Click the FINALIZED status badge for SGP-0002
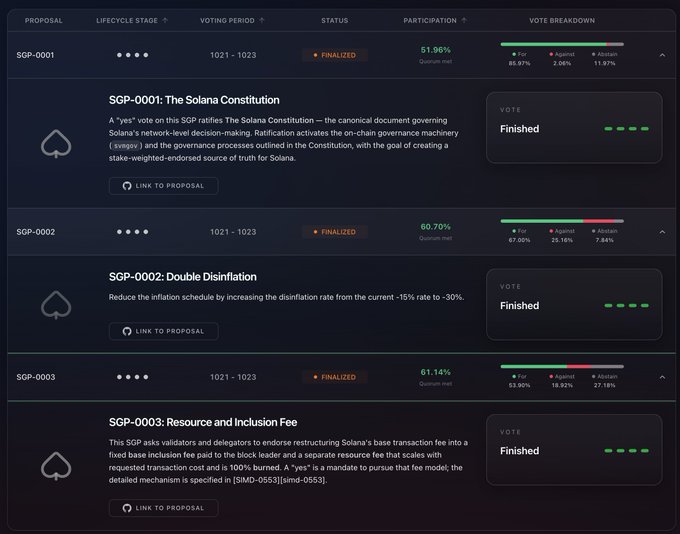Viewport: 680px width, 534px height. pos(335,232)
